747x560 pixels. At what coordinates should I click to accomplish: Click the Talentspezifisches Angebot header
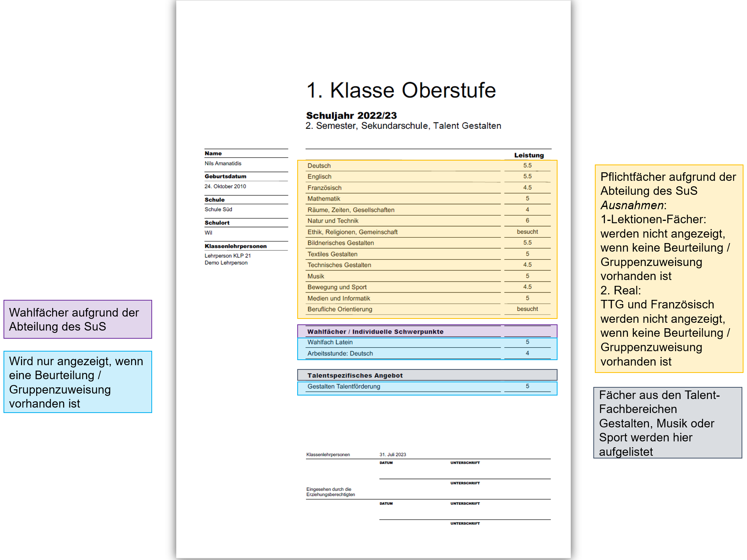355,375
